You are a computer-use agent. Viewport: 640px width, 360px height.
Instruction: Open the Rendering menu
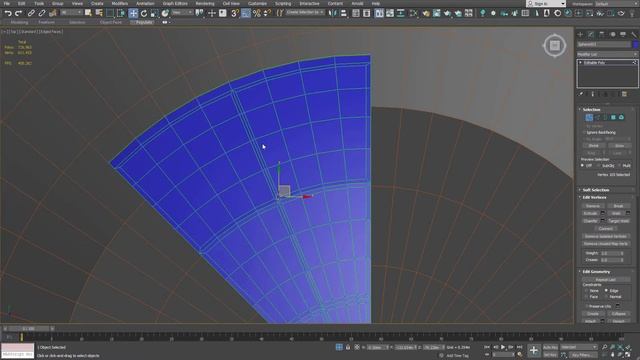click(x=205, y=3)
